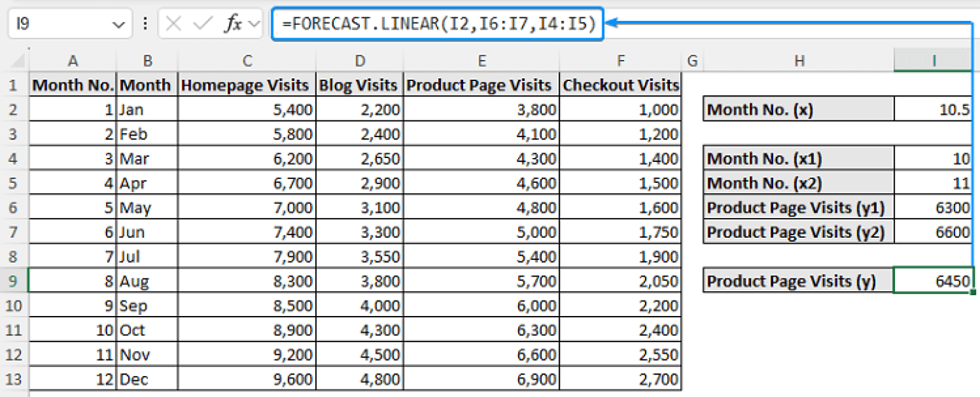Click the Name Box displaying I9

coord(64,24)
